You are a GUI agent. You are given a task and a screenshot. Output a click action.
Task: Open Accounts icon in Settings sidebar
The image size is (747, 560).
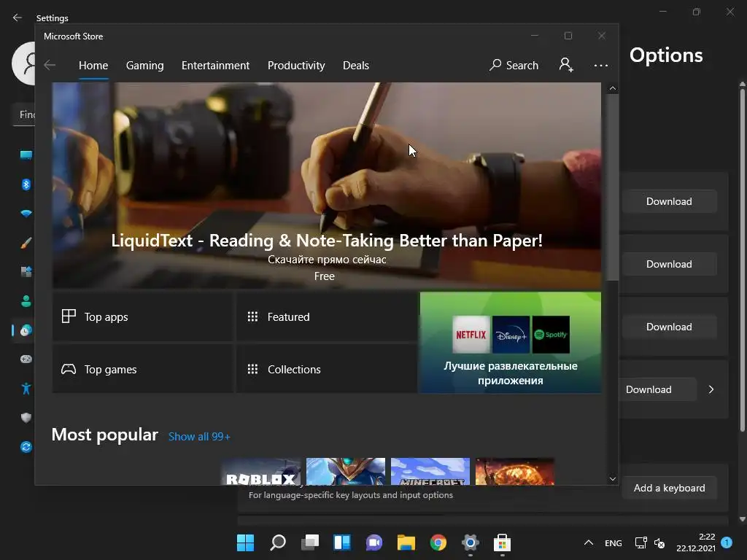click(x=26, y=301)
